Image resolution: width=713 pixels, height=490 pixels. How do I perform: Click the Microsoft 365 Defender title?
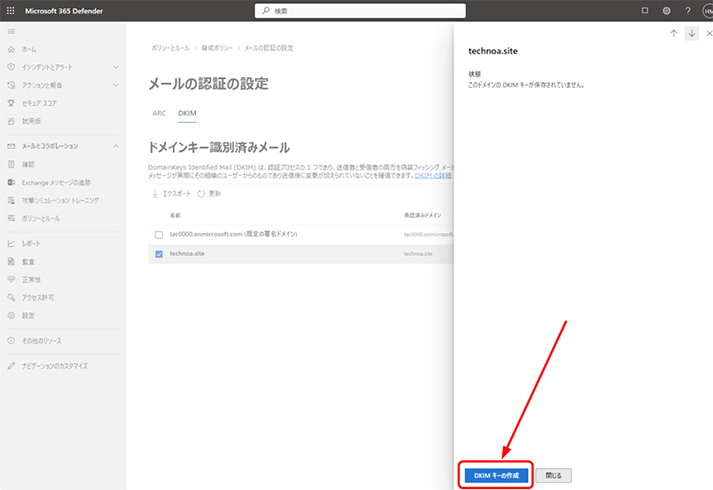64,11
